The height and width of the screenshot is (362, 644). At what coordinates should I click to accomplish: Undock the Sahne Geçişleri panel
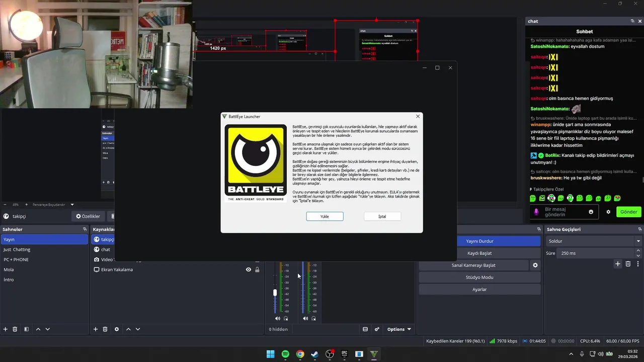[x=639, y=229]
